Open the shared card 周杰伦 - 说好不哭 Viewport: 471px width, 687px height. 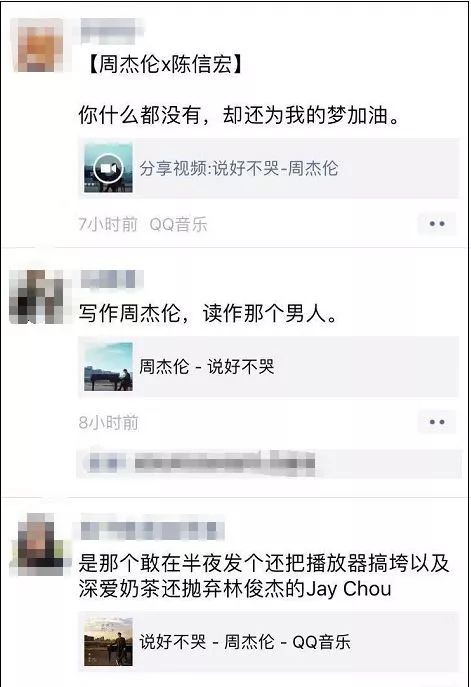click(269, 367)
